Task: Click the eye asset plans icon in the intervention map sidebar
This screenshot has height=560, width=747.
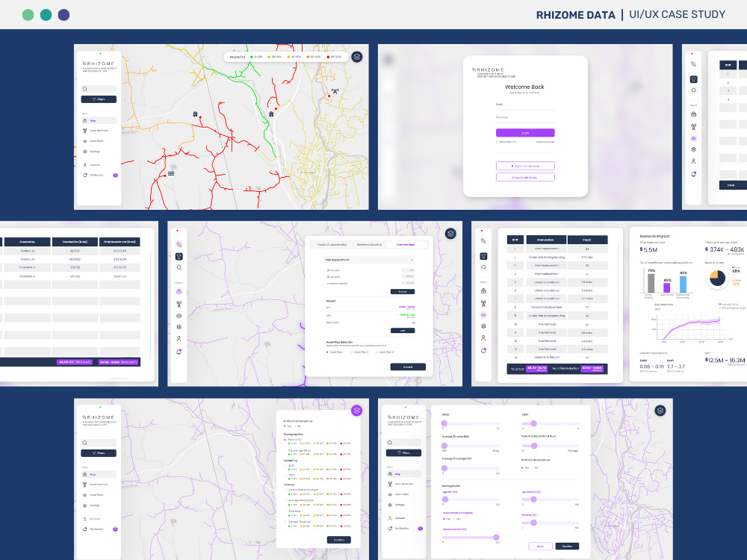Action: 179,316
